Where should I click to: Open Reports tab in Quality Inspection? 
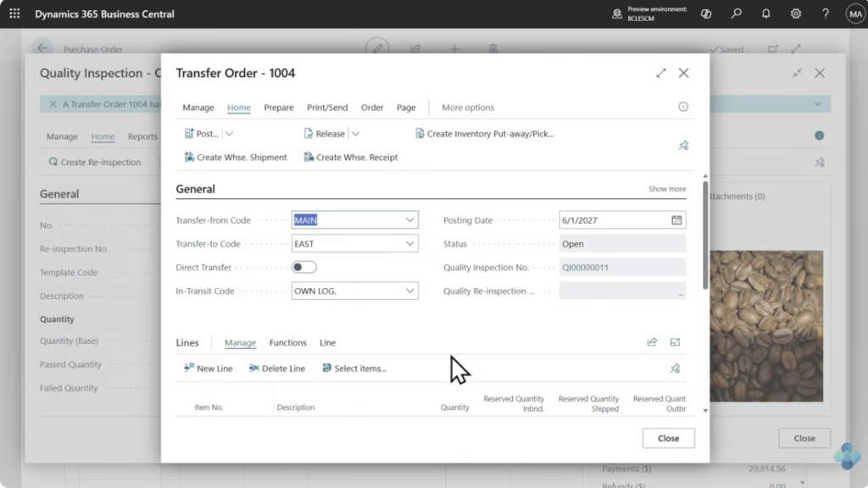tap(142, 136)
